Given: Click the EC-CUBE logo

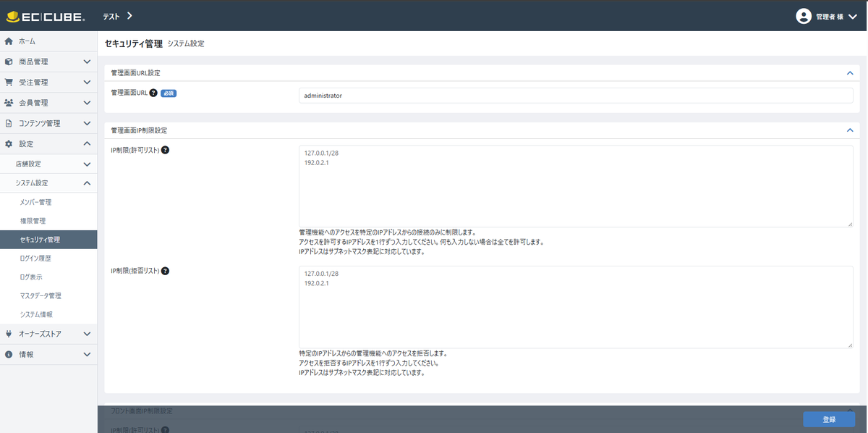Looking at the screenshot, I should 46,16.
